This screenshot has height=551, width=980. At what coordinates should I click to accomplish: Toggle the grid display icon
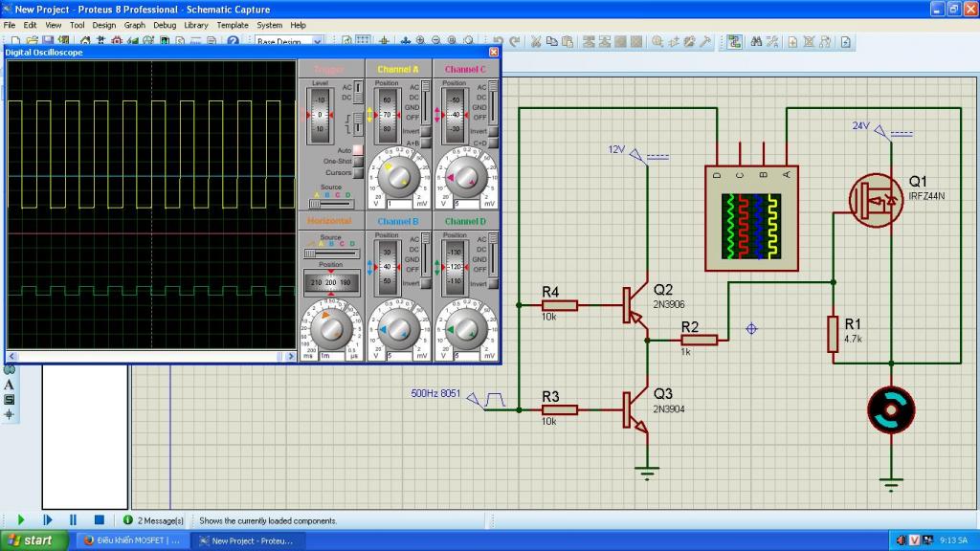363,42
